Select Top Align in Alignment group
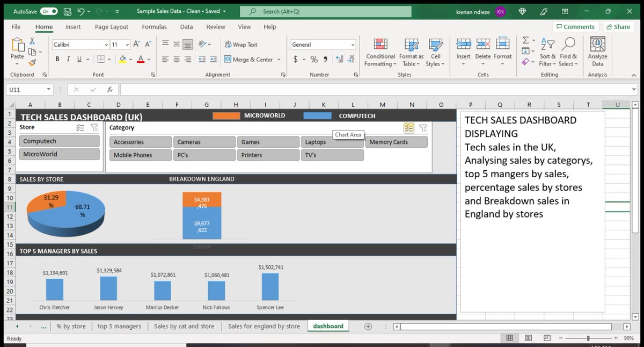Viewport: 644px width, 347px height. pos(165,45)
